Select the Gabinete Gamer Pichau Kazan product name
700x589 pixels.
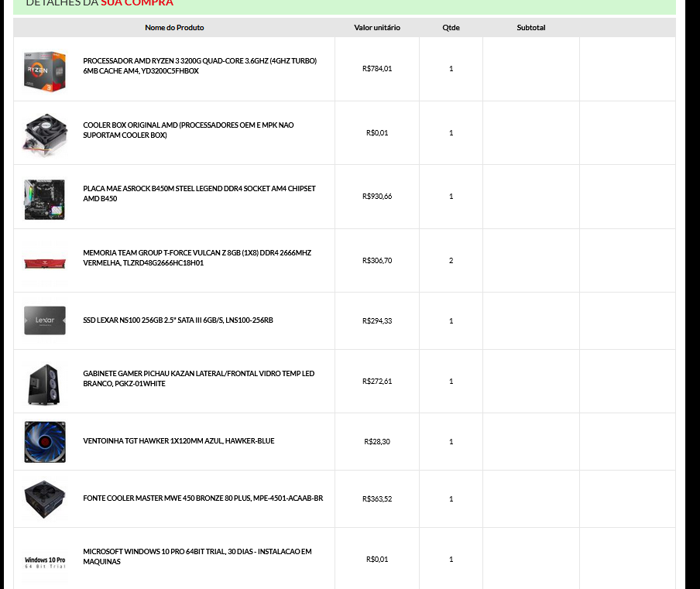pos(199,378)
